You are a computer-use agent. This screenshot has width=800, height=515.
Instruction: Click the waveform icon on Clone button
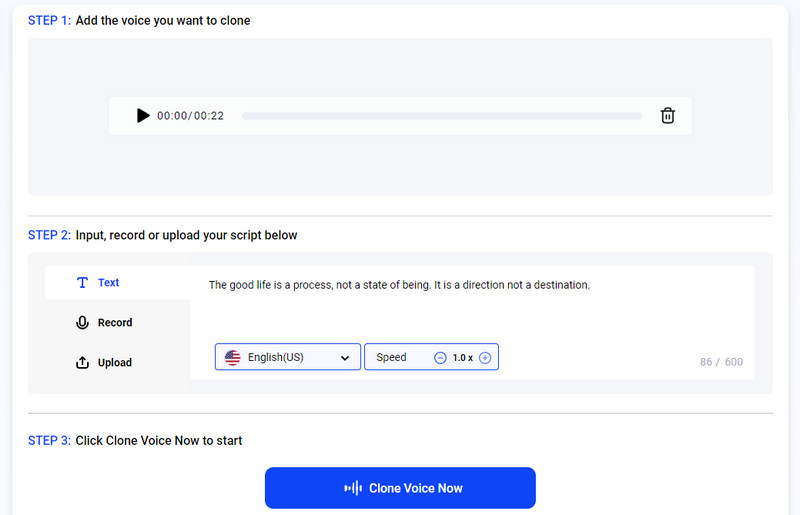(353, 488)
